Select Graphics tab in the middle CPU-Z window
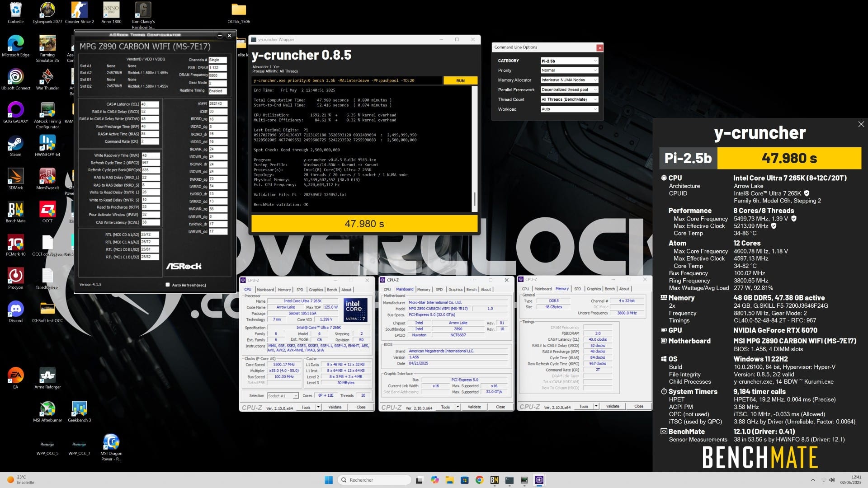 tap(455, 289)
